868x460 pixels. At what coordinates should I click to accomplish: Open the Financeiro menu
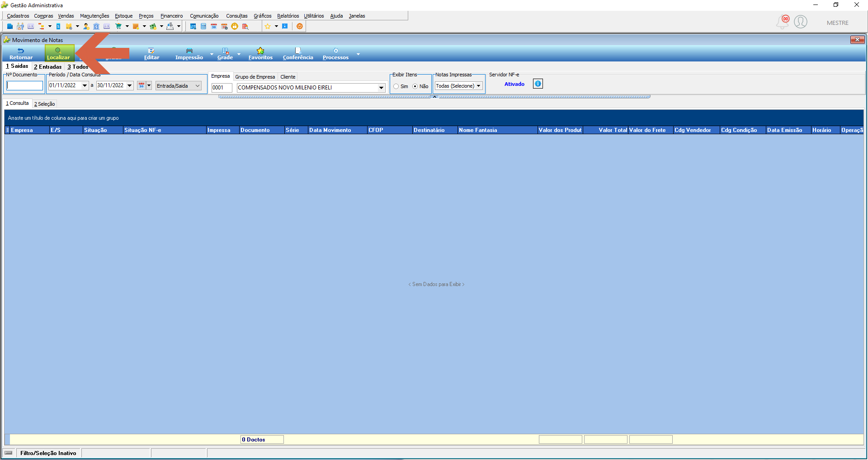pos(172,16)
